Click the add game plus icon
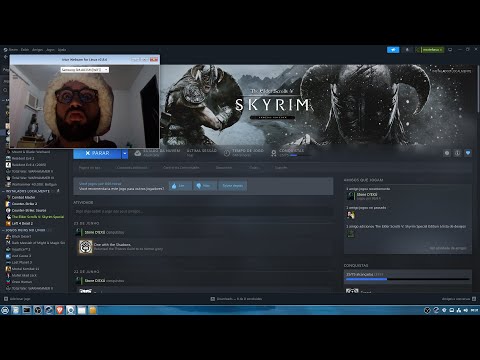 tap(6, 299)
